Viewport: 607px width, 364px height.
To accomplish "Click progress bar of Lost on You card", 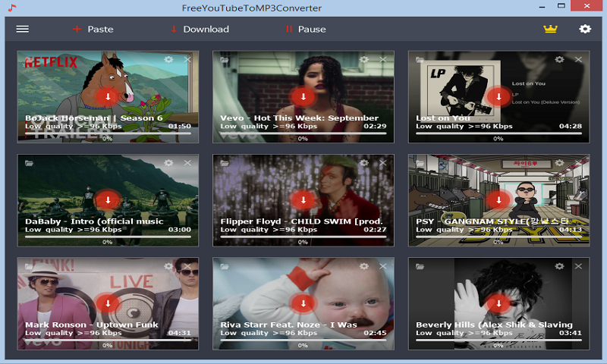I will pos(498,133).
